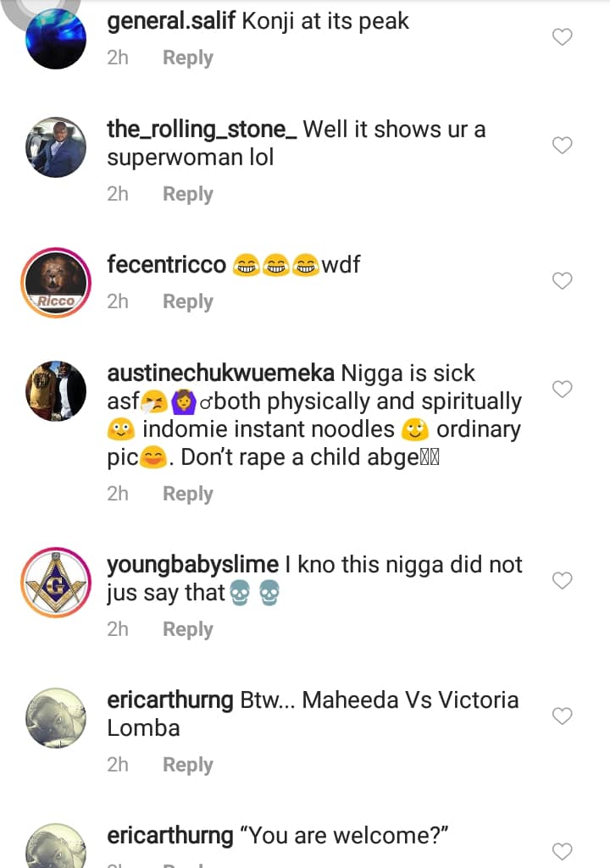Heart youngbabyslime's comment
Image resolution: width=610 pixels, height=868 pixels.
click(563, 581)
